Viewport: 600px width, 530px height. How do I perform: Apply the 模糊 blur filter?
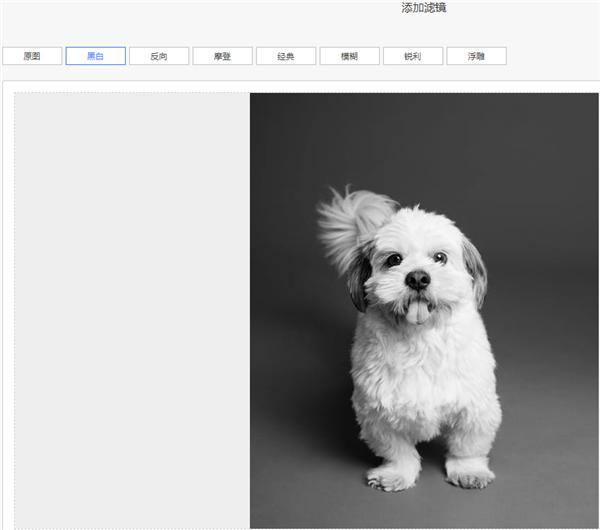click(349, 56)
